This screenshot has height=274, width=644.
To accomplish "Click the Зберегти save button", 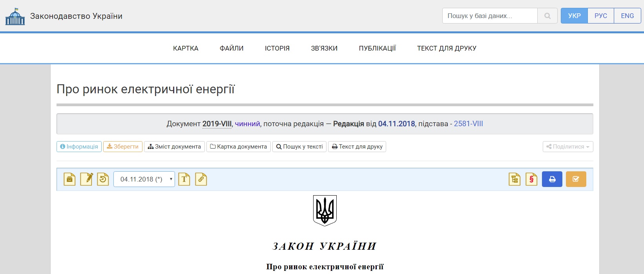I will click(x=123, y=147).
